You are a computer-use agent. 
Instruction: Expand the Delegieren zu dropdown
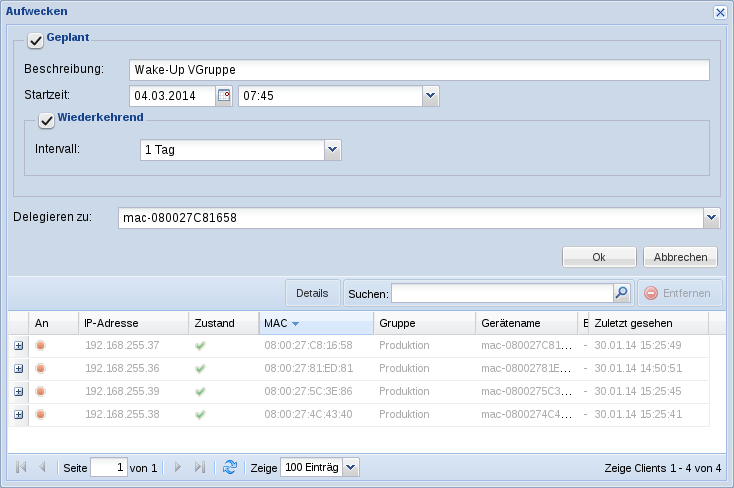(x=710, y=217)
